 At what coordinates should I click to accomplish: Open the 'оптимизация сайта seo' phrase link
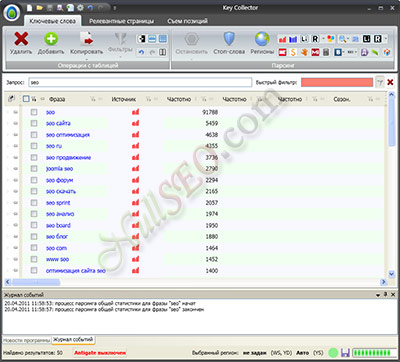[x=76, y=271]
